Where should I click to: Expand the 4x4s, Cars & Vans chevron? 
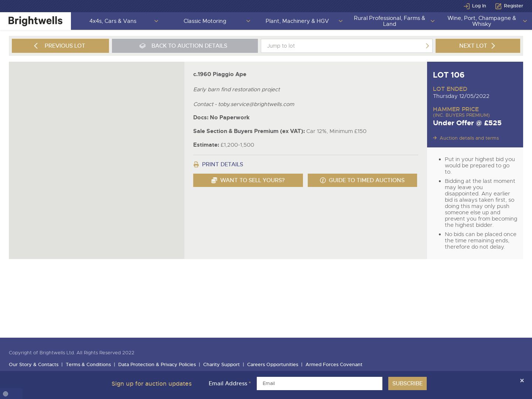[156, 21]
